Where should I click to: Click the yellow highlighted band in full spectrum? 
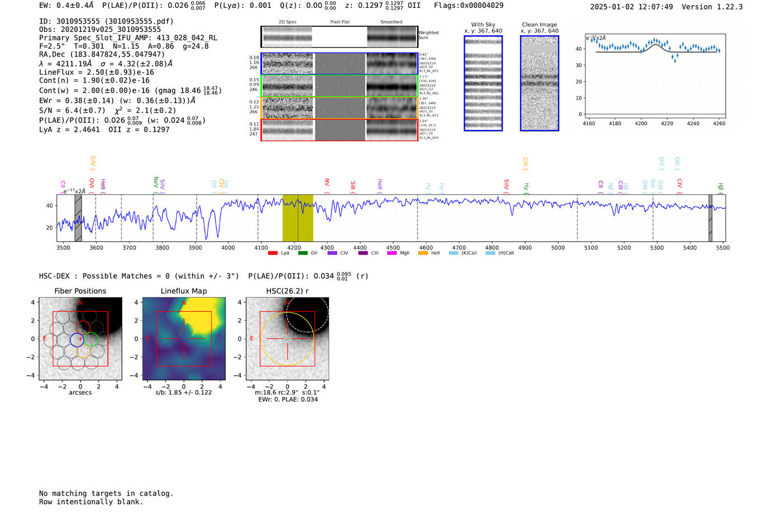coord(298,218)
